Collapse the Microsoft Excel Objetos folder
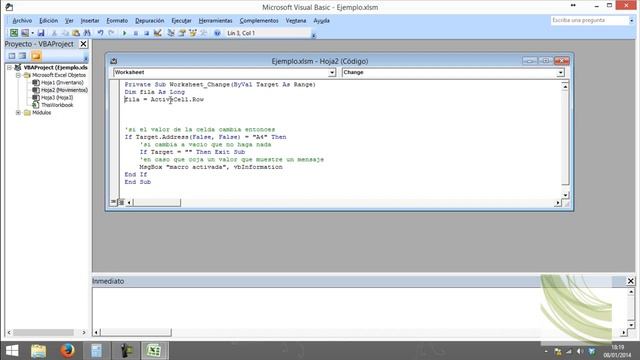 (x=18, y=75)
